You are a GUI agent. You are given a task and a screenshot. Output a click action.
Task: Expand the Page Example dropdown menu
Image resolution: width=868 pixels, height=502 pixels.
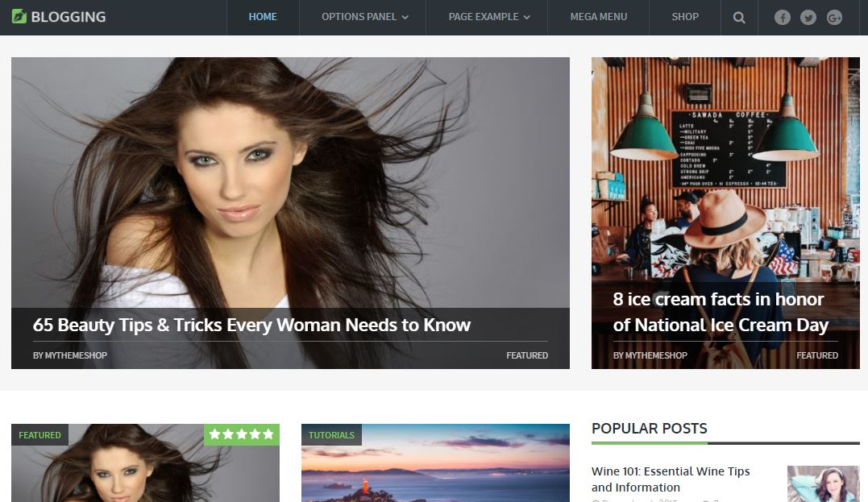click(489, 17)
